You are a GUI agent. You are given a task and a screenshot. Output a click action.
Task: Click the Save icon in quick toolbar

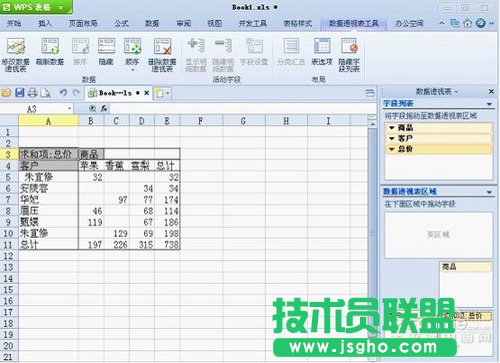click(x=20, y=93)
